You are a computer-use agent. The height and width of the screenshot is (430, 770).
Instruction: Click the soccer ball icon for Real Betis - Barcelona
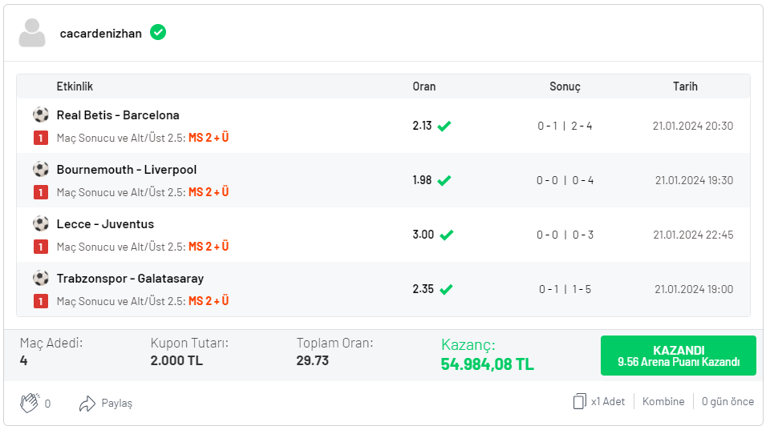point(41,115)
